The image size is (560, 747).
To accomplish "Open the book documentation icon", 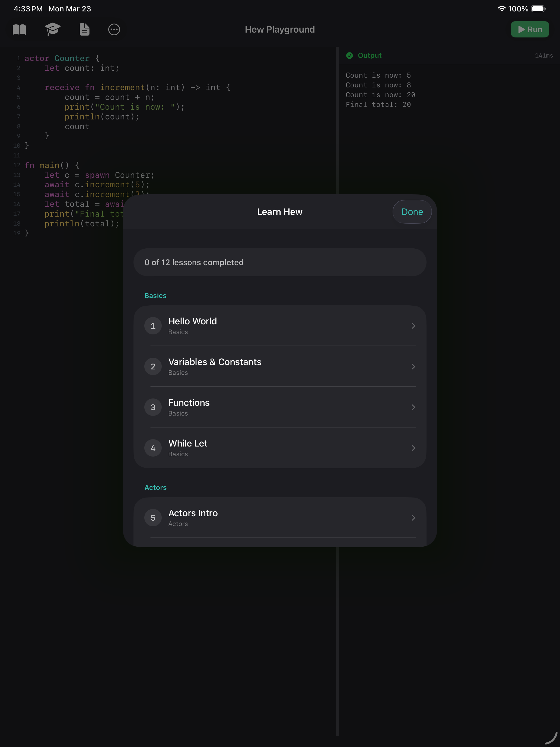I will click(19, 29).
